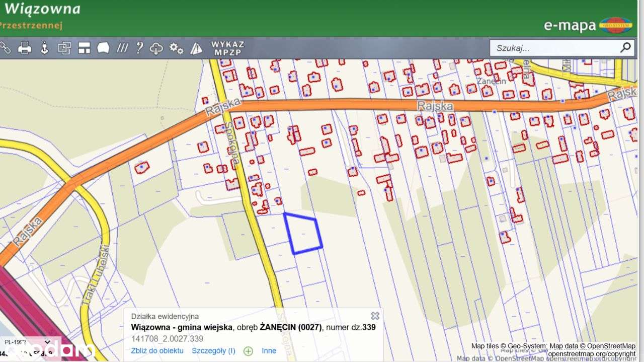
Task: Open the settings gears
Action: tap(176, 48)
